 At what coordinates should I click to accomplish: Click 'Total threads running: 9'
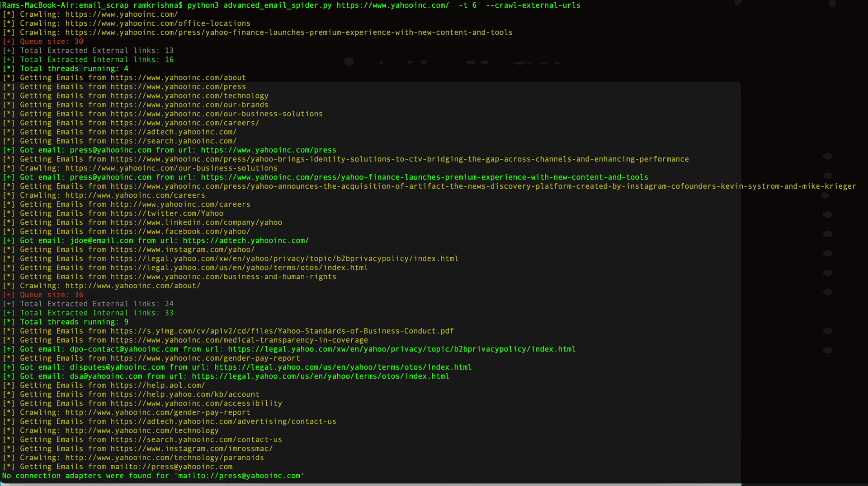[x=66, y=322]
